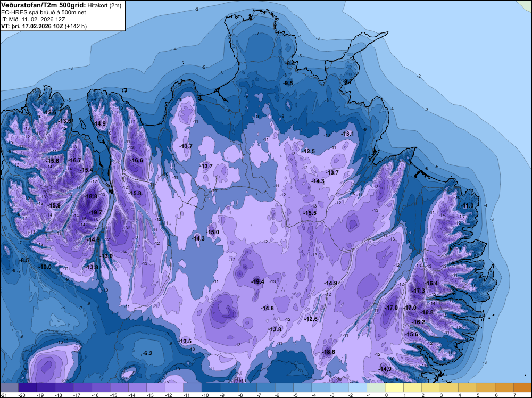Click the -15.5 temperature value

(x=310, y=213)
